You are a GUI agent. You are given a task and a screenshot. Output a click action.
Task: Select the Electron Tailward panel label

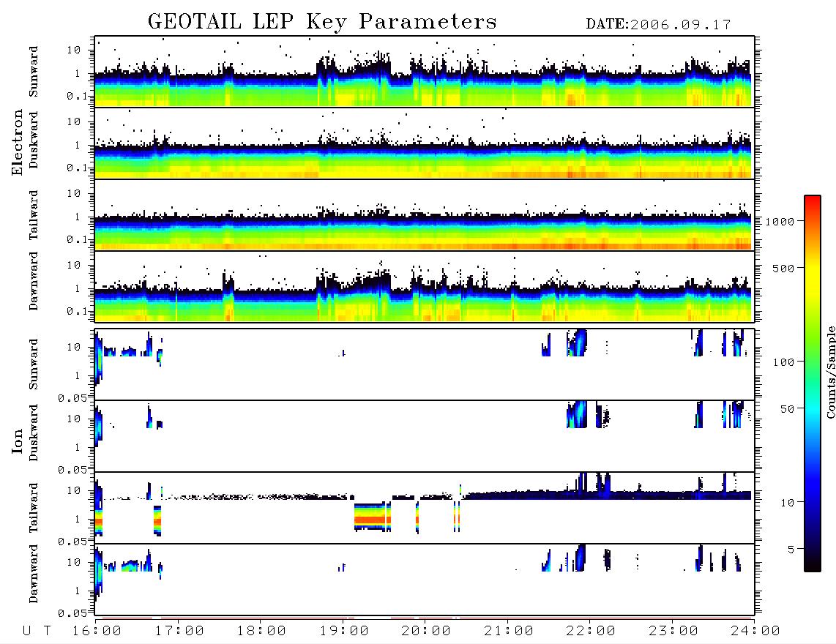click(x=34, y=215)
